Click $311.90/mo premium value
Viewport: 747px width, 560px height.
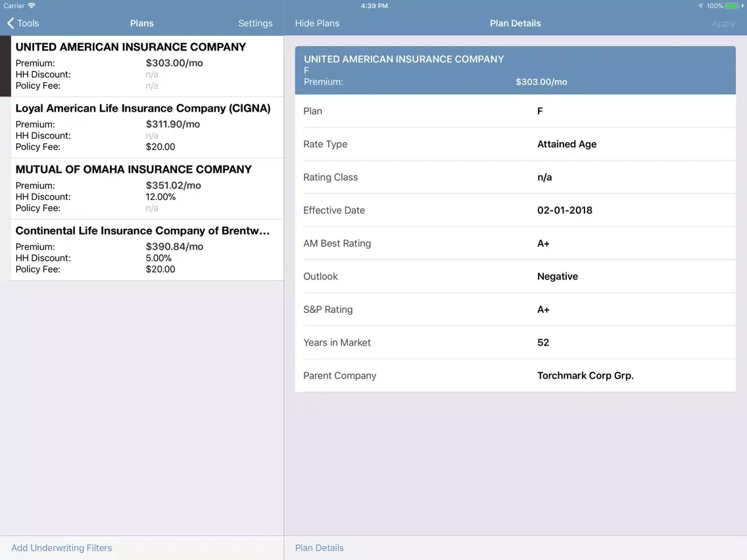(x=173, y=124)
